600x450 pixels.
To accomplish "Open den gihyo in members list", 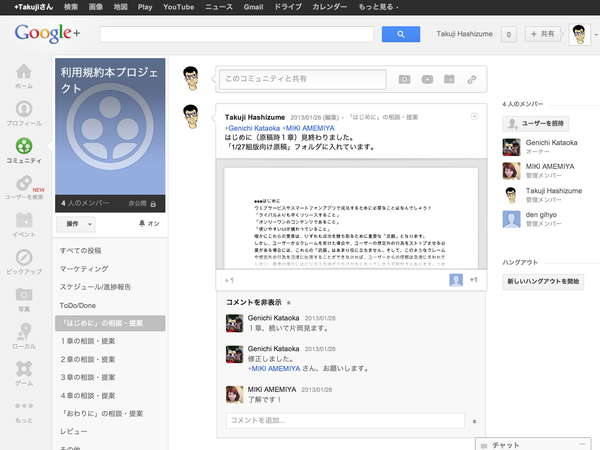I will 541,215.
